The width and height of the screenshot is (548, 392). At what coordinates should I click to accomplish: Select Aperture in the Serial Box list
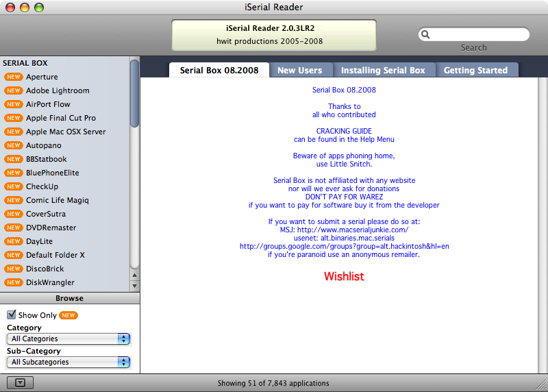click(64, 77)
